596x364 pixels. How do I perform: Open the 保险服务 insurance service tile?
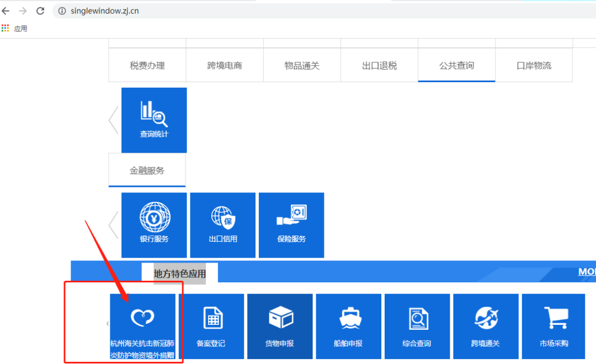tap(291, 224)
